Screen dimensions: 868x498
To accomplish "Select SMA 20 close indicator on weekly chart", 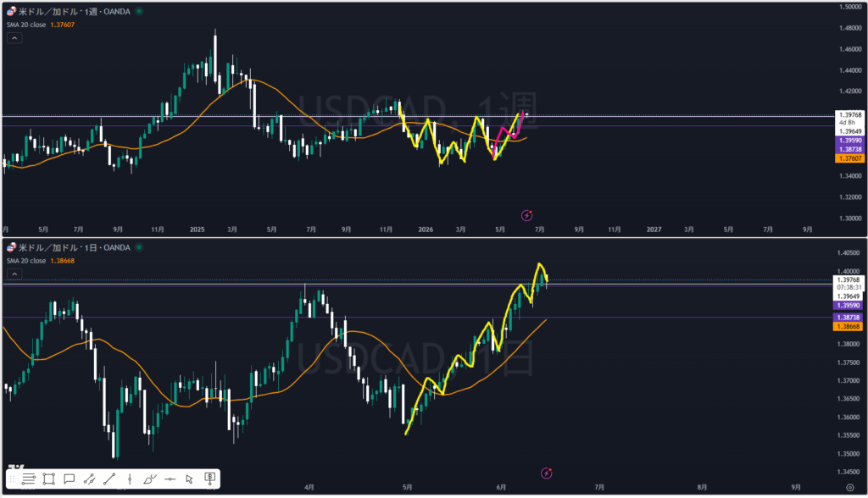I will (x=26, y=25).
